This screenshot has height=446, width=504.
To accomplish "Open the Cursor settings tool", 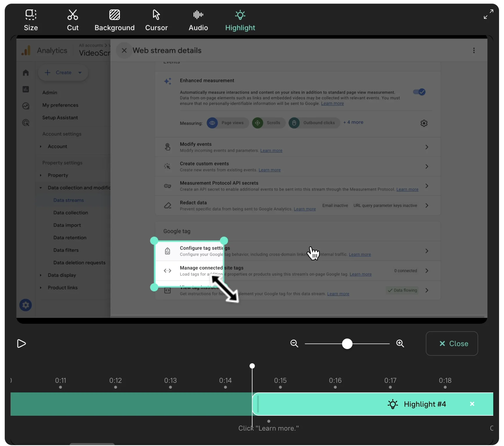I will pyautogui.click(x=156, y=20).
